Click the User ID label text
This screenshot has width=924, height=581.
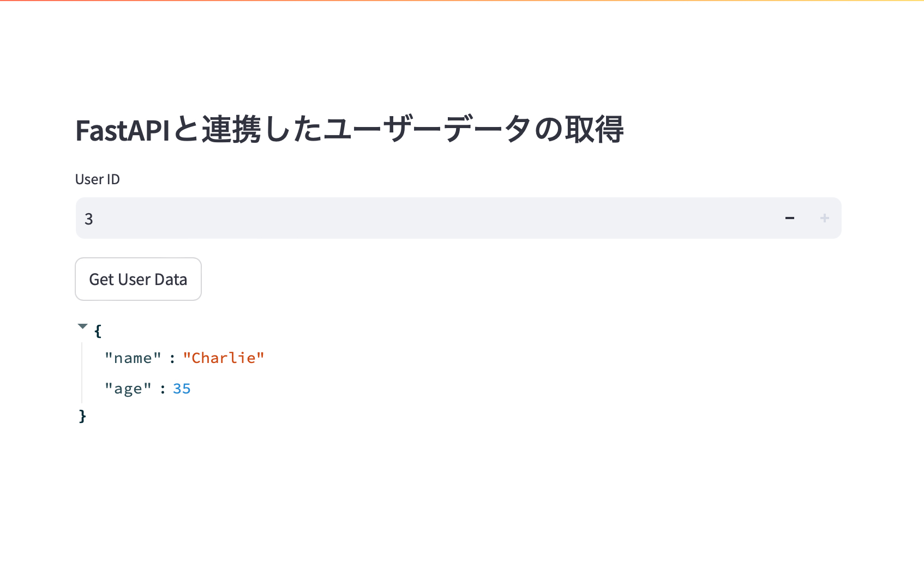[x=98, y=179]
